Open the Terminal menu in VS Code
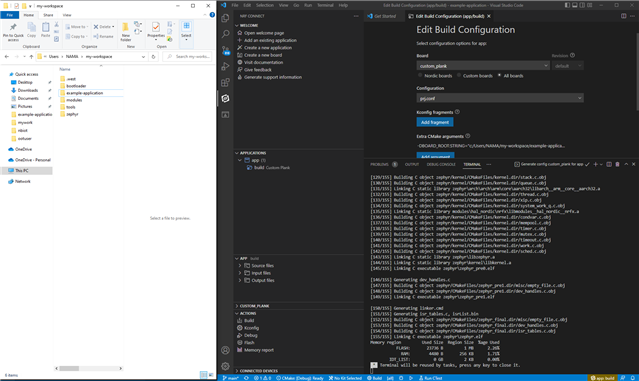The width and height of the screenshot is (639, 381). click(x=325, y=5)
